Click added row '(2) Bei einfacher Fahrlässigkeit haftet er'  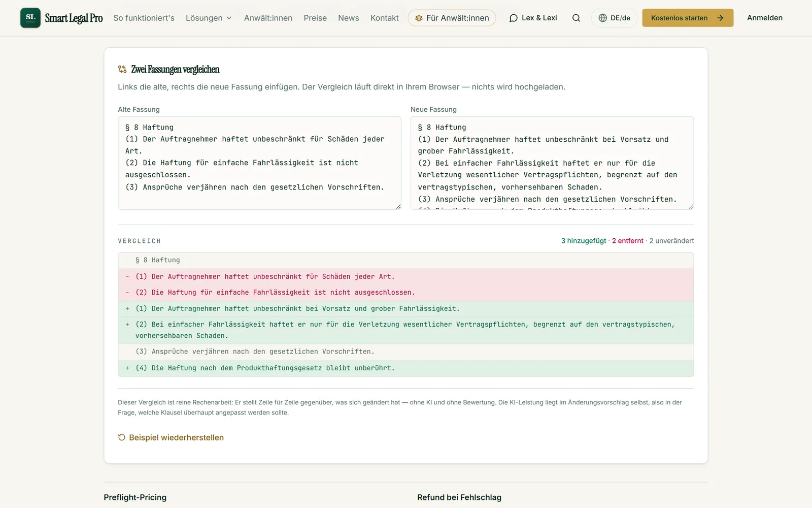click(406, 330)
